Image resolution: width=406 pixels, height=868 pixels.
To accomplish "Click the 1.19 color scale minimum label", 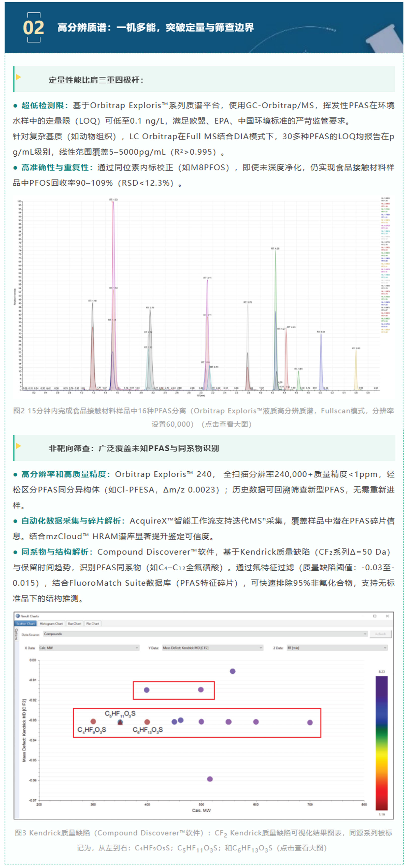I will tap(381, 814).
